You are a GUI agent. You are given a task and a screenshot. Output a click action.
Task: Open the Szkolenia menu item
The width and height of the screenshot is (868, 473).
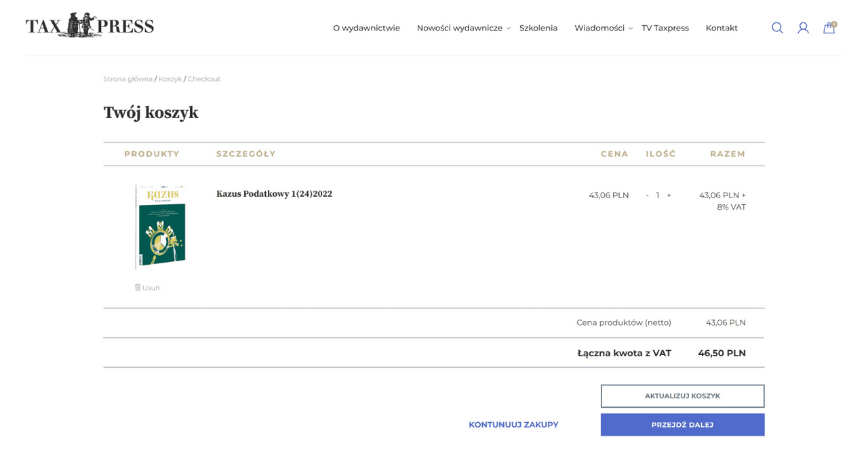click(538, 28)
